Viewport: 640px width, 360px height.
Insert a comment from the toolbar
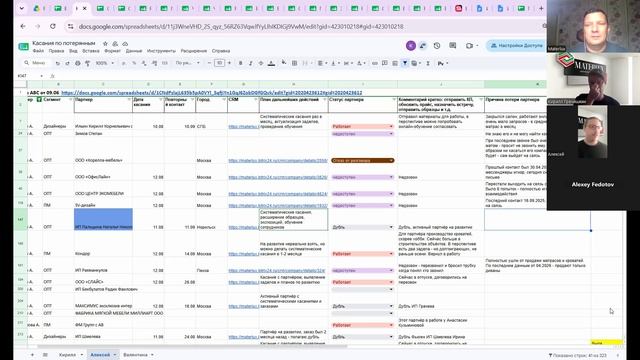[384, 63]
